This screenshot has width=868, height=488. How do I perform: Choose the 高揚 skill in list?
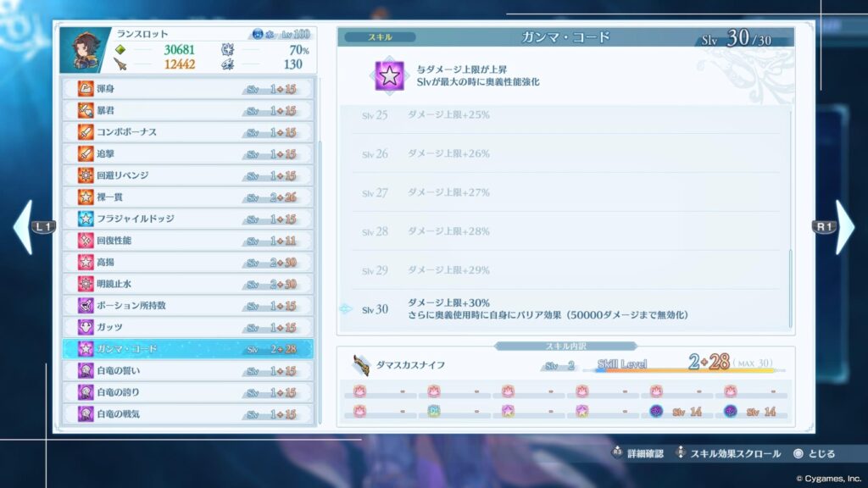click(187, 262)
